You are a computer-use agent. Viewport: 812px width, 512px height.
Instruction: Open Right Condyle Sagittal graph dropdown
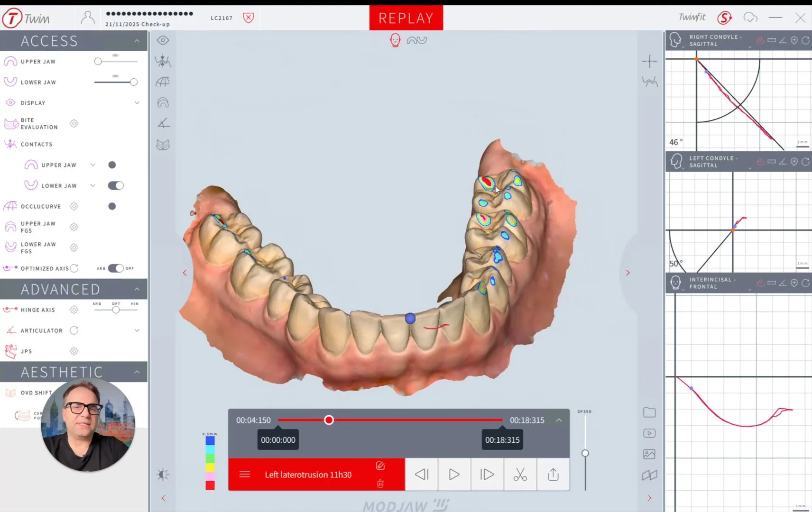749,47
